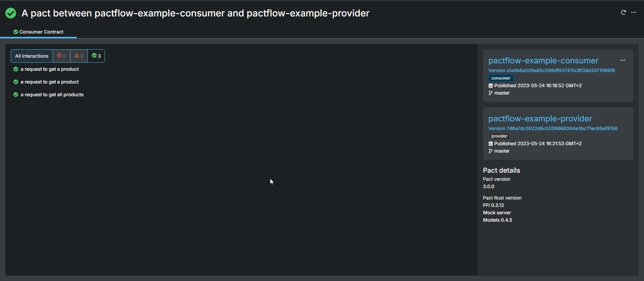
Task: Toggle the warnings filter showing 0
Action: pos(78,56)
